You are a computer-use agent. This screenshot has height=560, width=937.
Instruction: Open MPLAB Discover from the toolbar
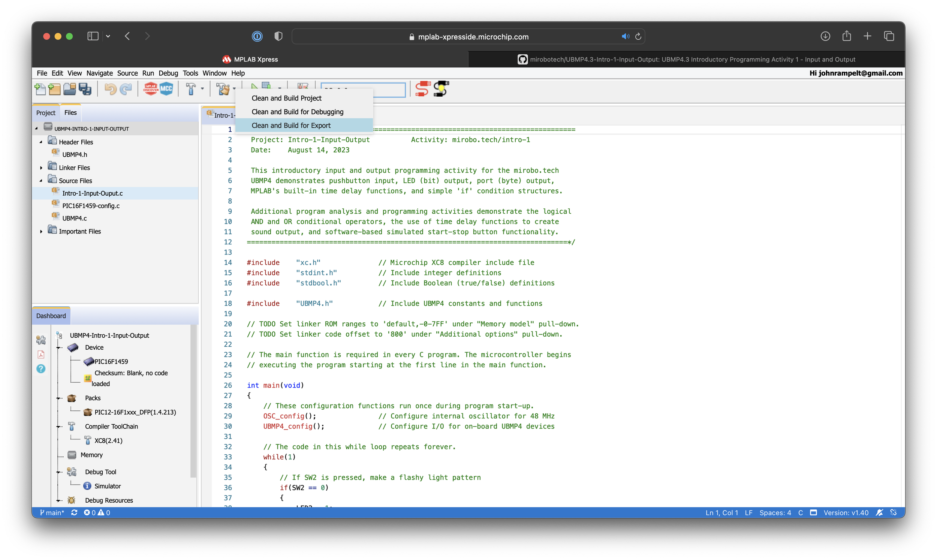click(151, 89)
